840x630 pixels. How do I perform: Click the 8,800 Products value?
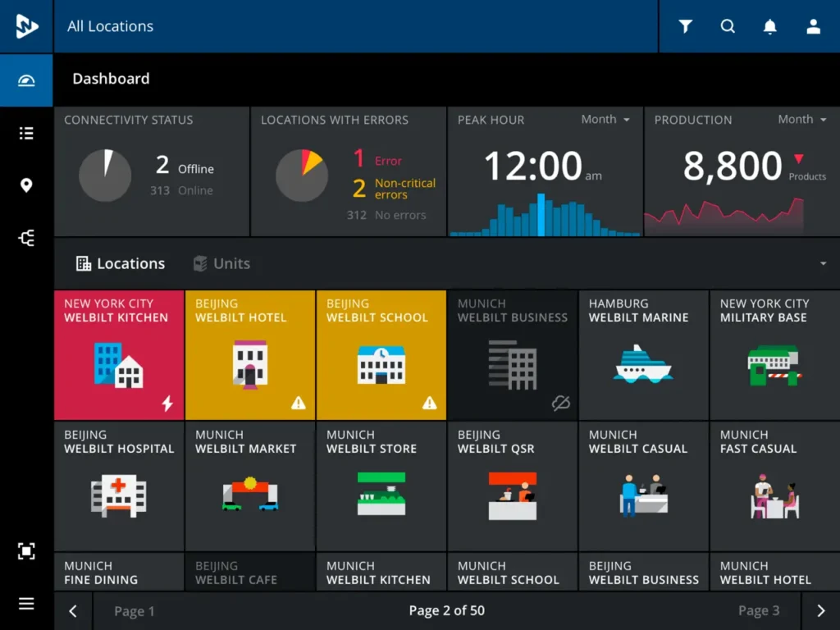(755, 167)
